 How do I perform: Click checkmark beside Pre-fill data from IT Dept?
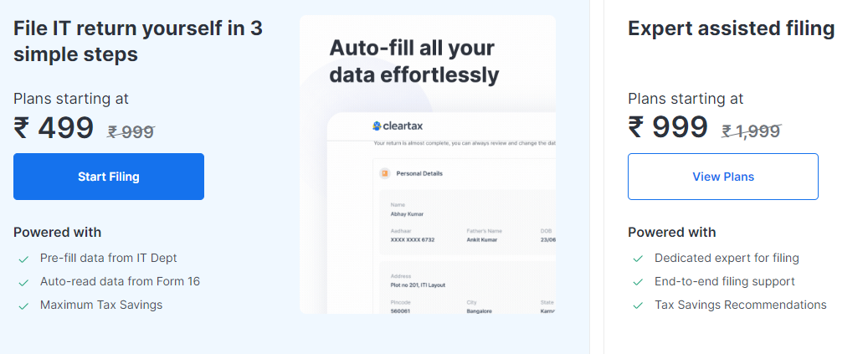click(x=23, y=259)
